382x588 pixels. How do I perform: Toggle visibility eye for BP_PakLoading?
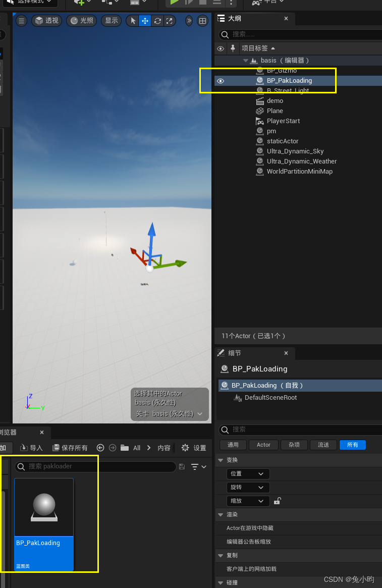pos(221,81)
